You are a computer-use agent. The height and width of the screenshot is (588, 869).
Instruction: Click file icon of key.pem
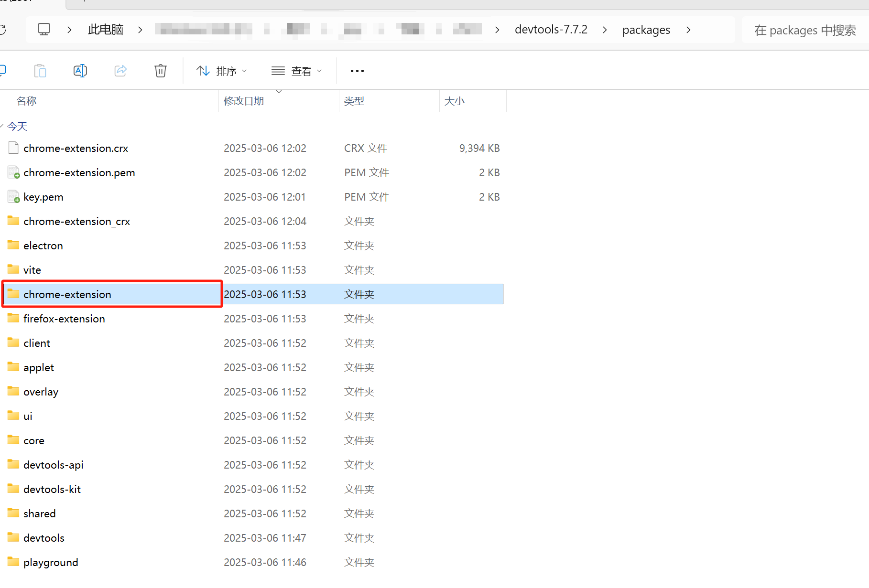[13, 196]
